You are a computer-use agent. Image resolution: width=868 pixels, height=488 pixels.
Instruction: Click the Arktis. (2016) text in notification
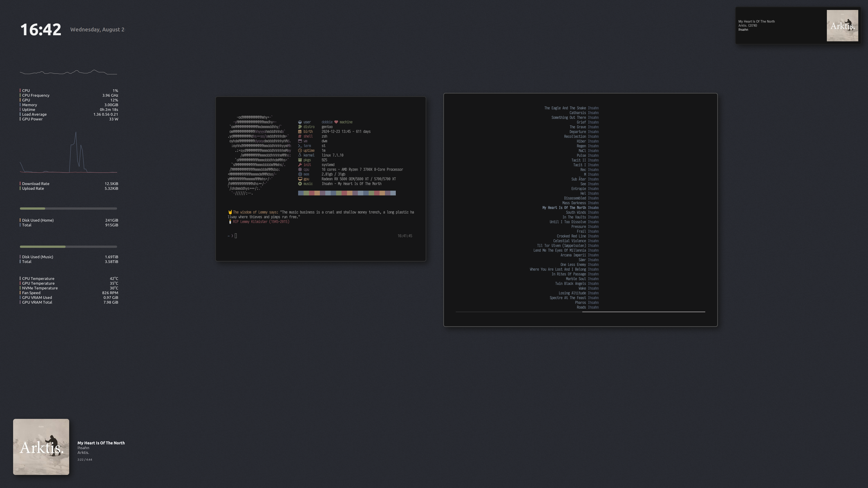pos(748,26)
